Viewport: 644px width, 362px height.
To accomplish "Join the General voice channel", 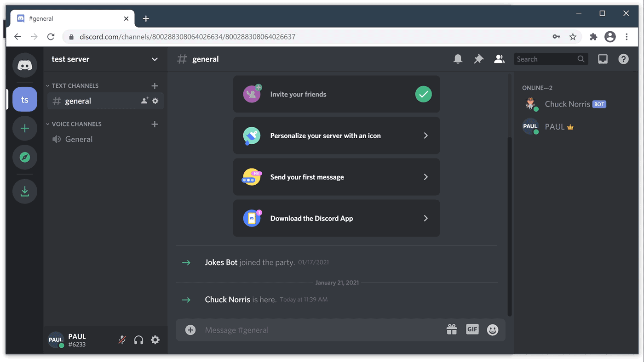I will 105,139.
